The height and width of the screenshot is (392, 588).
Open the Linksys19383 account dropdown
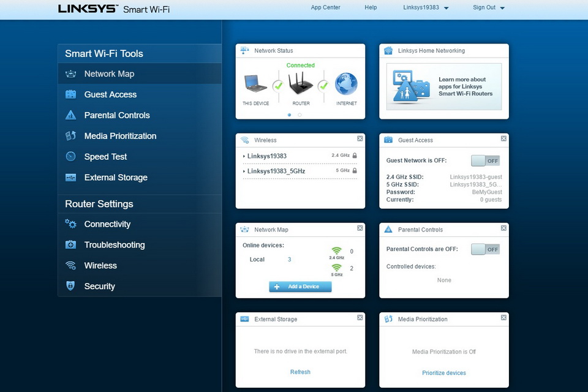click(426, 7)
